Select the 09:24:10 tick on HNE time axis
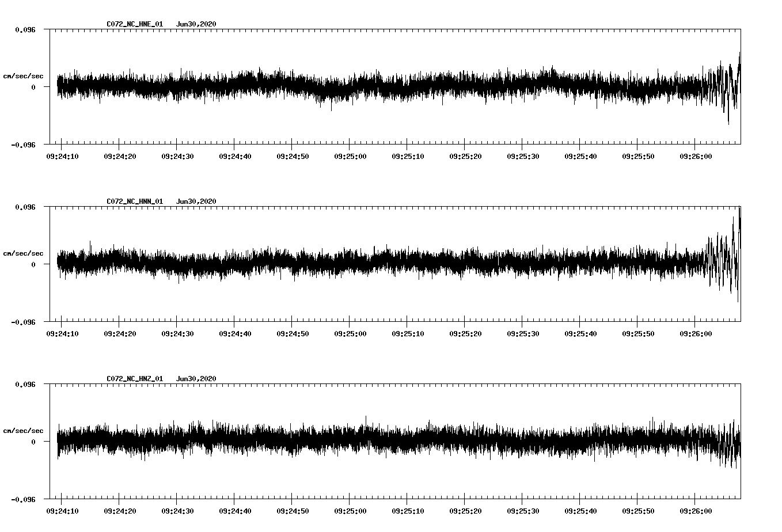This screenshot has width=782, height=532. (x=62, y=156)
